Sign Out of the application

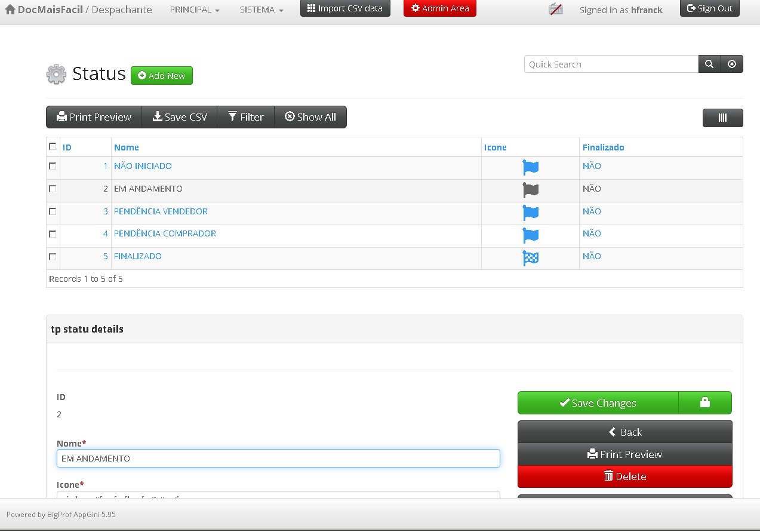(x=710, y=8)
